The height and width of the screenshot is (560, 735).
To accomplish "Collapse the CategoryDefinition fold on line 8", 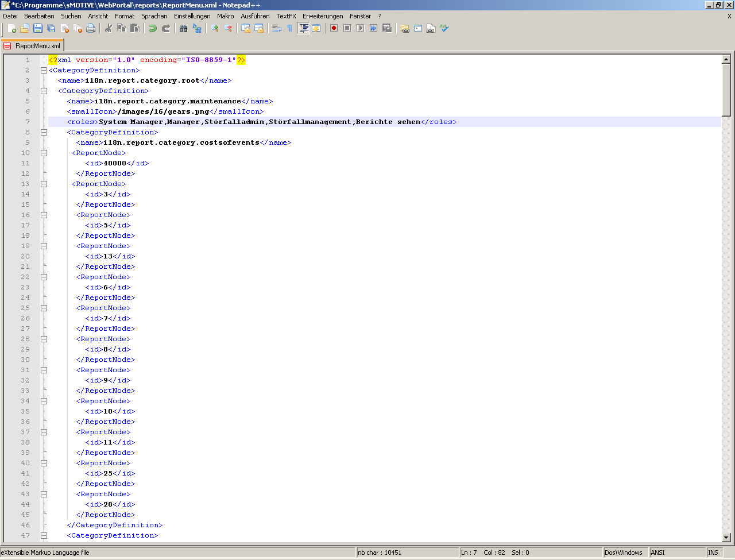I will point(44,132).
